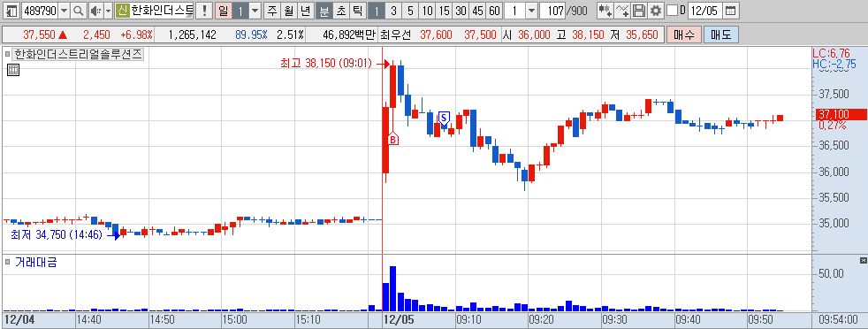Click the 매수 buy button
The width and height of the screenshot is (868, 329).
coord(683,34)
